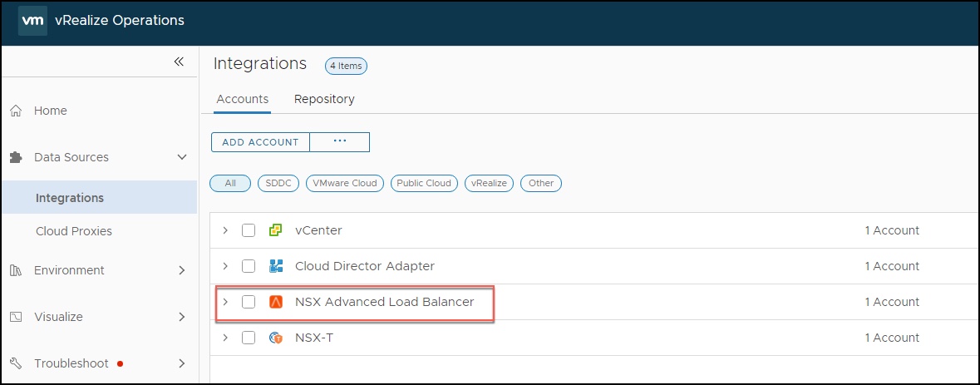Click the Environment menu label
The height and width of the screenshot is (385, 980).
click(x=69, y=270)
